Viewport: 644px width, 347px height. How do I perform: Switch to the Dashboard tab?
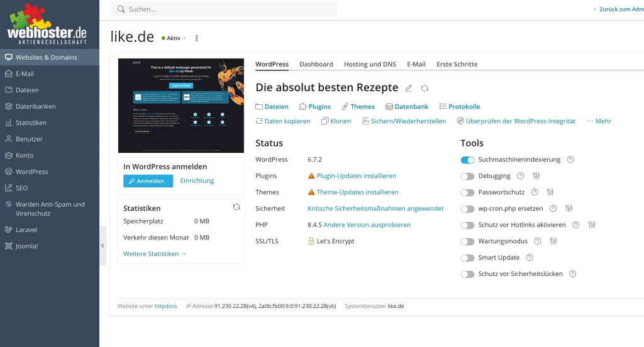[316, 64]
